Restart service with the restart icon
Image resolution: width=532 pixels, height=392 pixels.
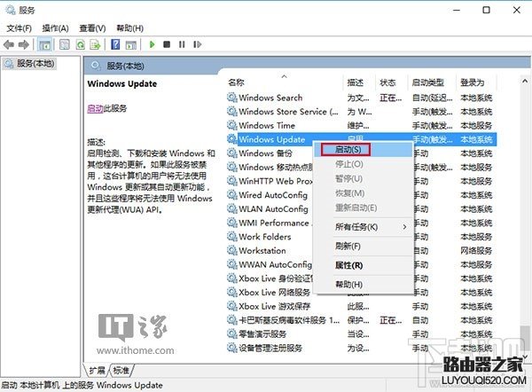[x=197, y=44]
